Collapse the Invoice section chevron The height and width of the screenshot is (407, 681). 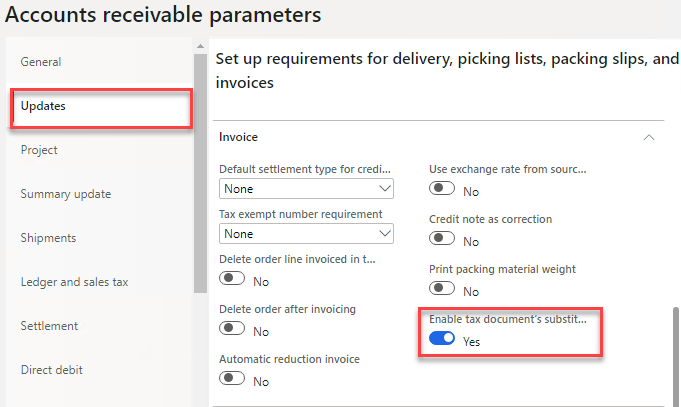[650, 137]
